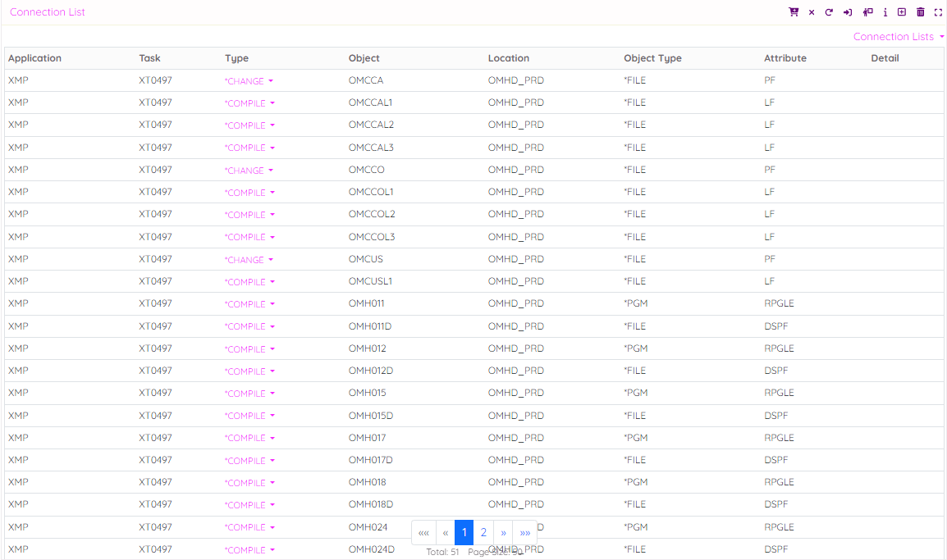Go to the next page
This screenshot has width=947, height=560.
click(503, 533)
